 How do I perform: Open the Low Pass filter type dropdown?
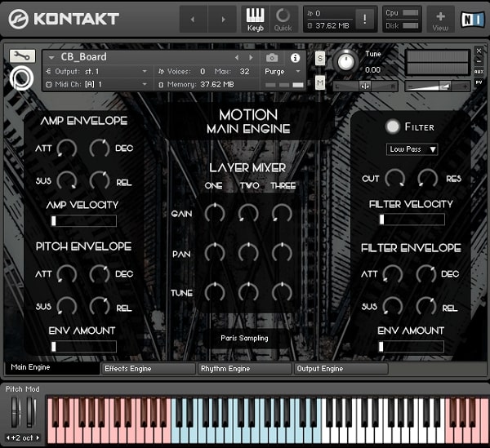click(x=412, y=149)
